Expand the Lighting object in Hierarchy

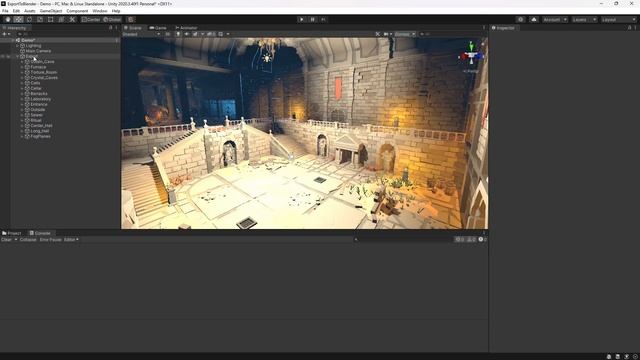point(17,46)
